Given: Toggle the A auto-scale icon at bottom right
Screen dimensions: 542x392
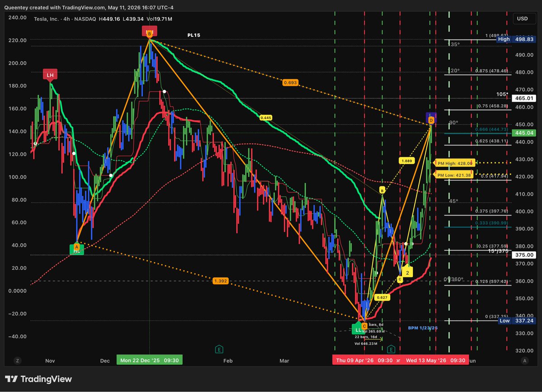Looking at the screenshot, I should click(x=524, y=360).
